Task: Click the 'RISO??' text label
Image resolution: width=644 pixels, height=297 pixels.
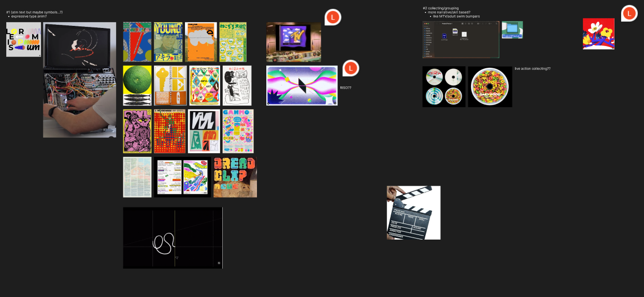Action: click(346, 87)
